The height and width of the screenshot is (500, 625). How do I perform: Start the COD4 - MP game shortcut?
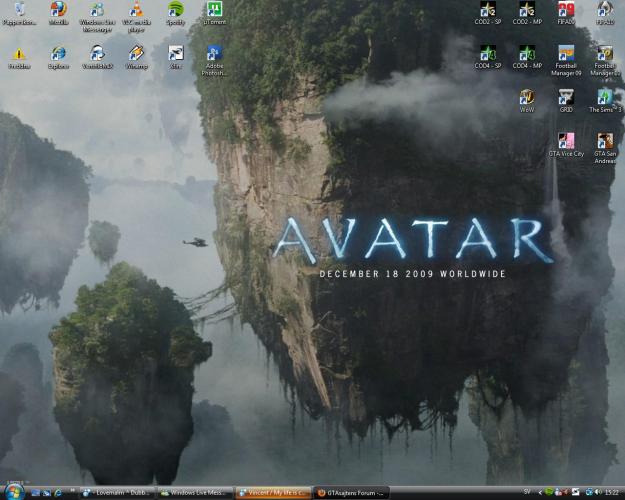coord(527,57)
